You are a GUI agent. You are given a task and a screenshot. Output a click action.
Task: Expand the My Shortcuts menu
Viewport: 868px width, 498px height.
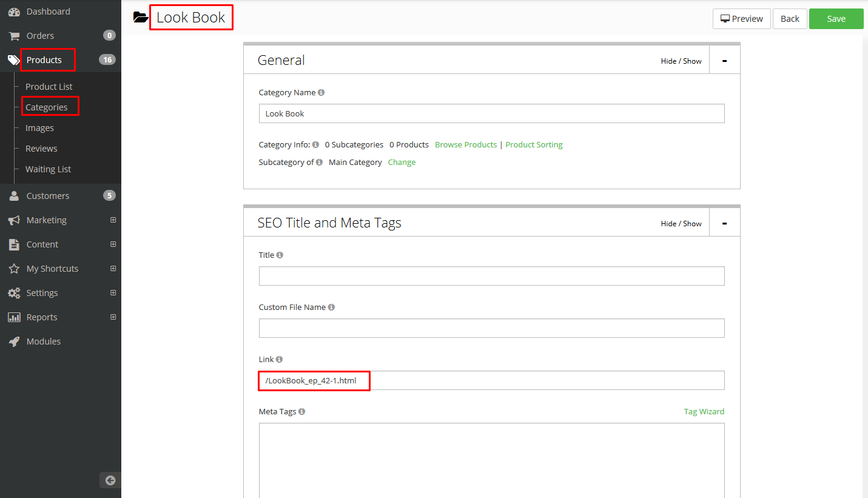coord(113,269)
